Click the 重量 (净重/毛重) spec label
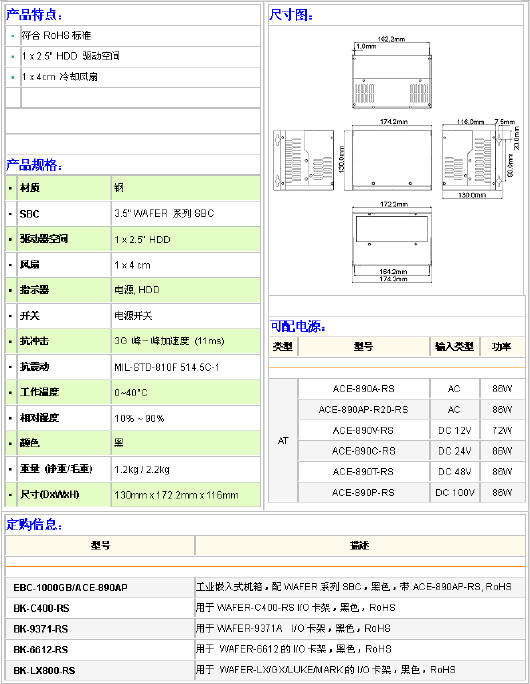This screenshot has height=684, width=530. (x=56, y=469)
